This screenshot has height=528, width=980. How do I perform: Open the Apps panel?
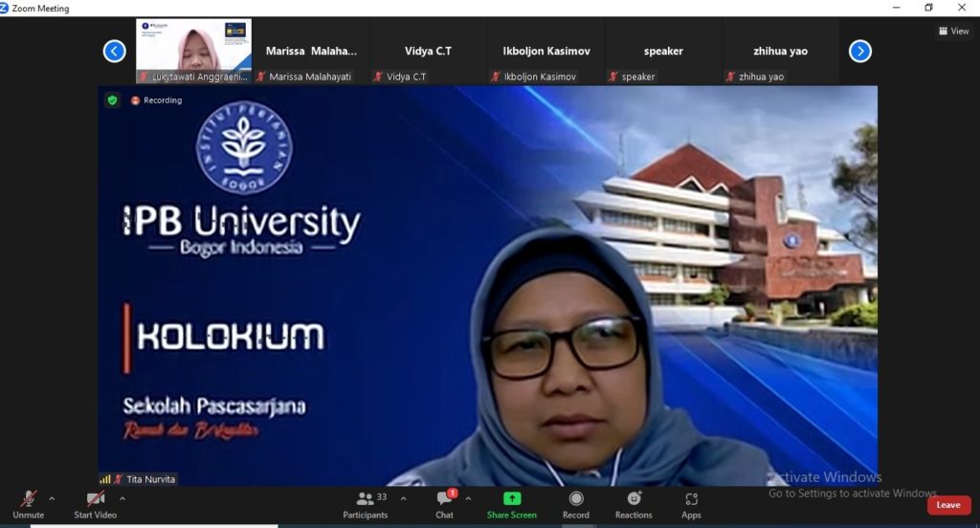(x=691, y=505)
